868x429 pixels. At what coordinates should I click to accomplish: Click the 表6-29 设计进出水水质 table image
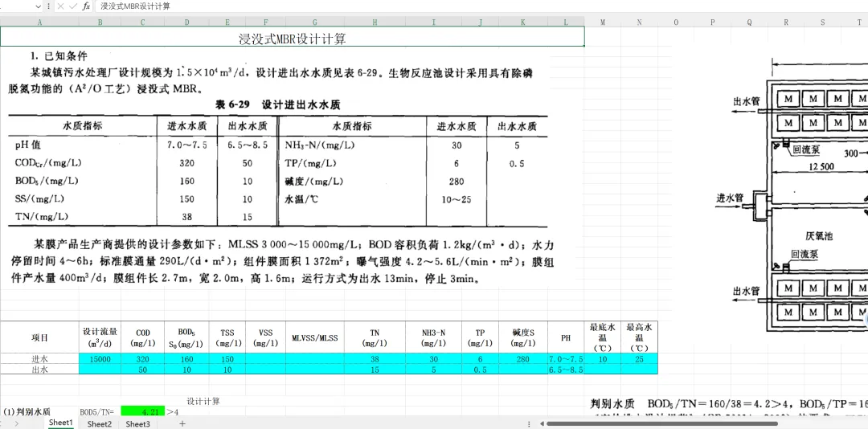point(278,164)
